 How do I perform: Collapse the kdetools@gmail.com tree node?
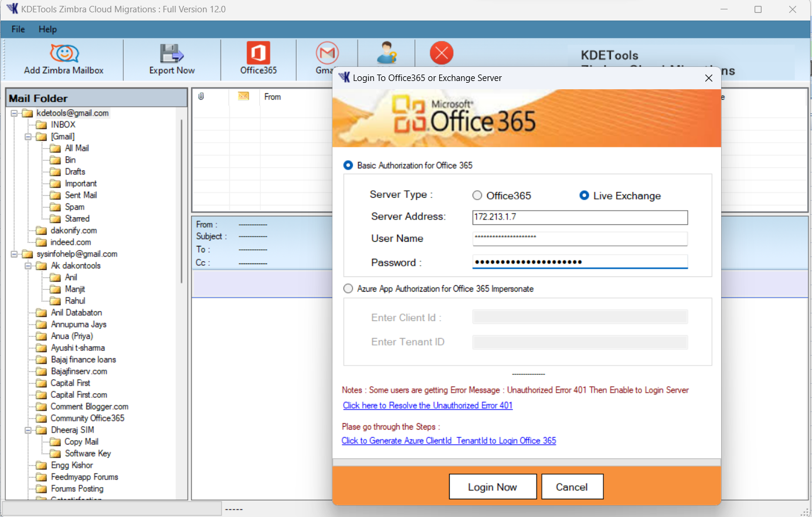pyautogui.click(x=14, y=113)
